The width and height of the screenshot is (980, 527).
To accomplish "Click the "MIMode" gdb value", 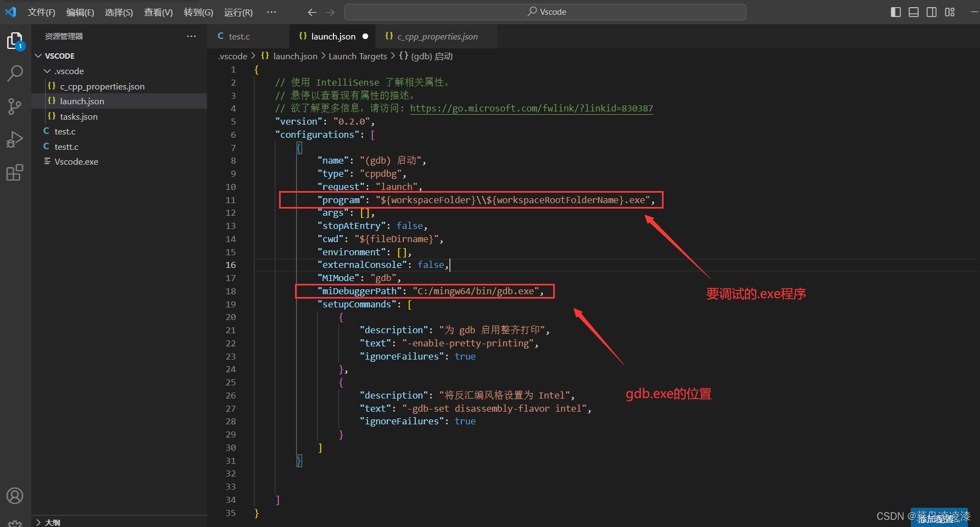I will (x=383, y=278).
